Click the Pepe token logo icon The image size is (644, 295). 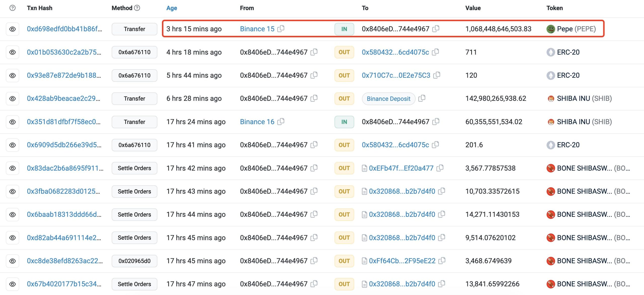pos(551,29)
